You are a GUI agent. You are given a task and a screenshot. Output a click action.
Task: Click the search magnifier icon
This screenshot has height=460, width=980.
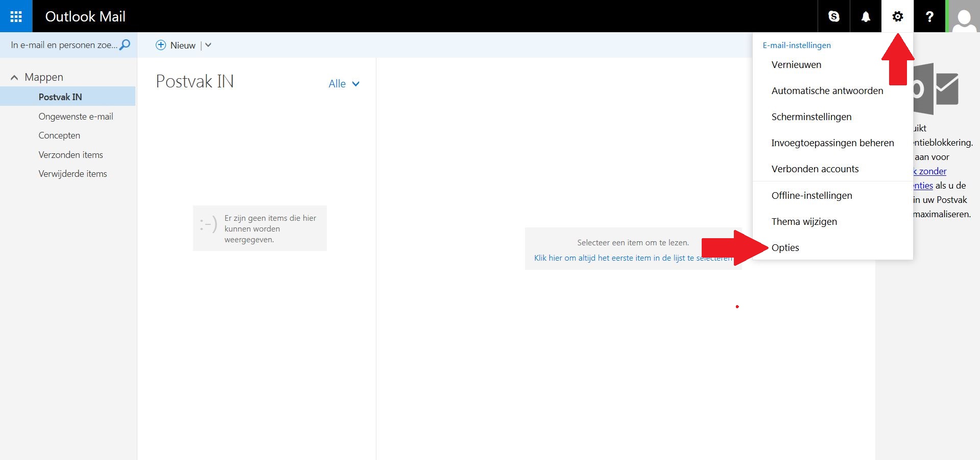(125, 44)
